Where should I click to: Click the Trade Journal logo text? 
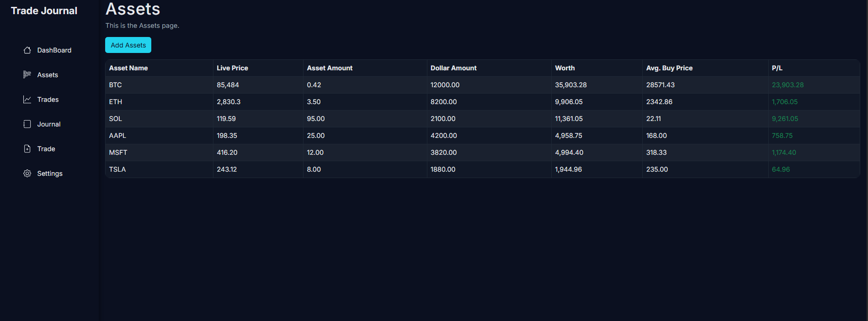[x=43, y=10]
